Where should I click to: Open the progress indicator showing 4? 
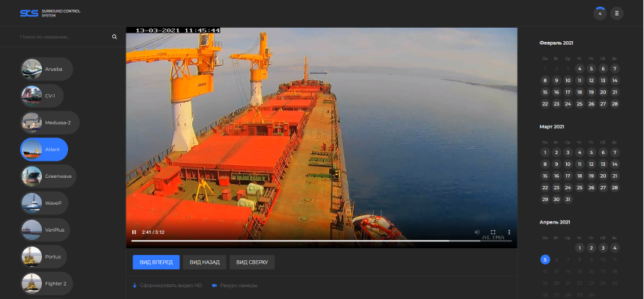tap(600, 13)
